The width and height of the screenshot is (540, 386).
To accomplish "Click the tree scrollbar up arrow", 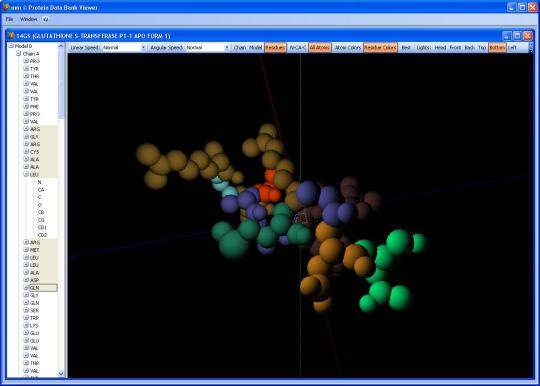I will pyautogui.click(x=61, y=46).
